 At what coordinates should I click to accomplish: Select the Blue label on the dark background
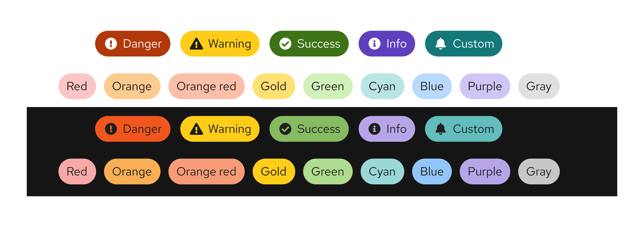pyautogui.click(x=432, y=171)
